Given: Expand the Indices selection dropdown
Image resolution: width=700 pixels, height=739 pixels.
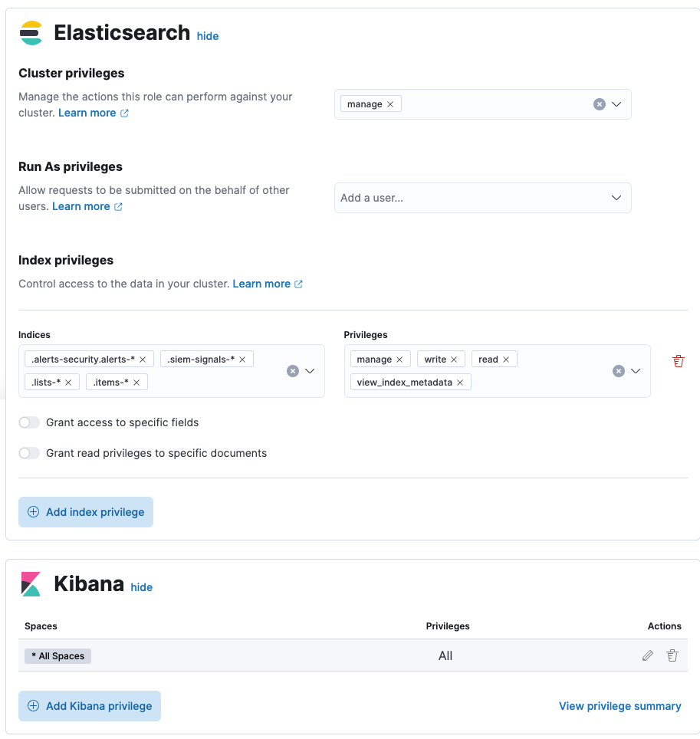Looking at the screenshot, I should (310, 370).
